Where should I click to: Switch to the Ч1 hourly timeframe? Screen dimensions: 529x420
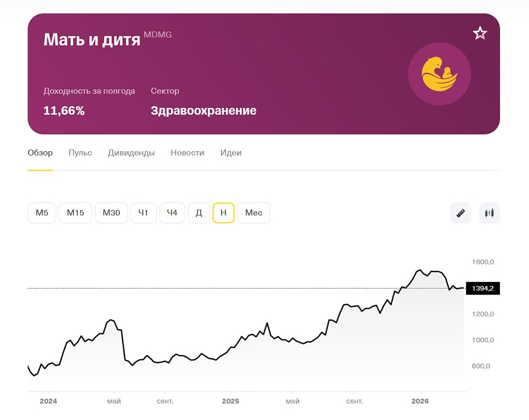click(x=143, y=213)
